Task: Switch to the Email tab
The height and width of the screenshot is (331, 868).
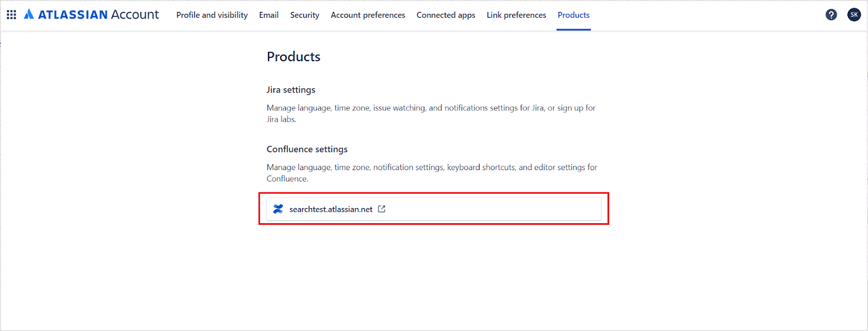Action: 269,15
